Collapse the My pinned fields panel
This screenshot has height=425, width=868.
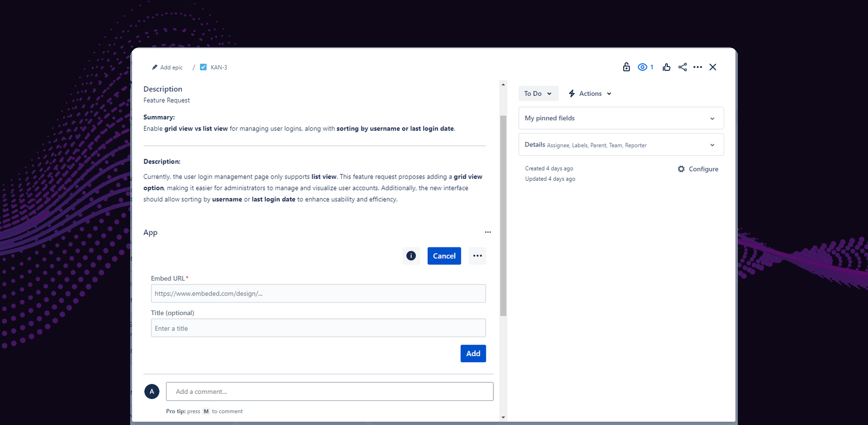point(712,118)
